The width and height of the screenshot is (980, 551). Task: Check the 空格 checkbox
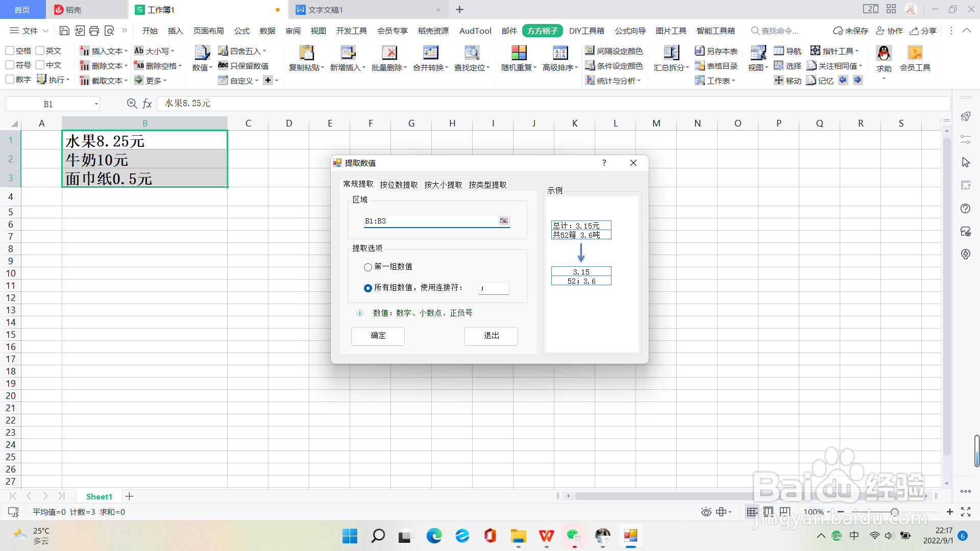(10, 51)
